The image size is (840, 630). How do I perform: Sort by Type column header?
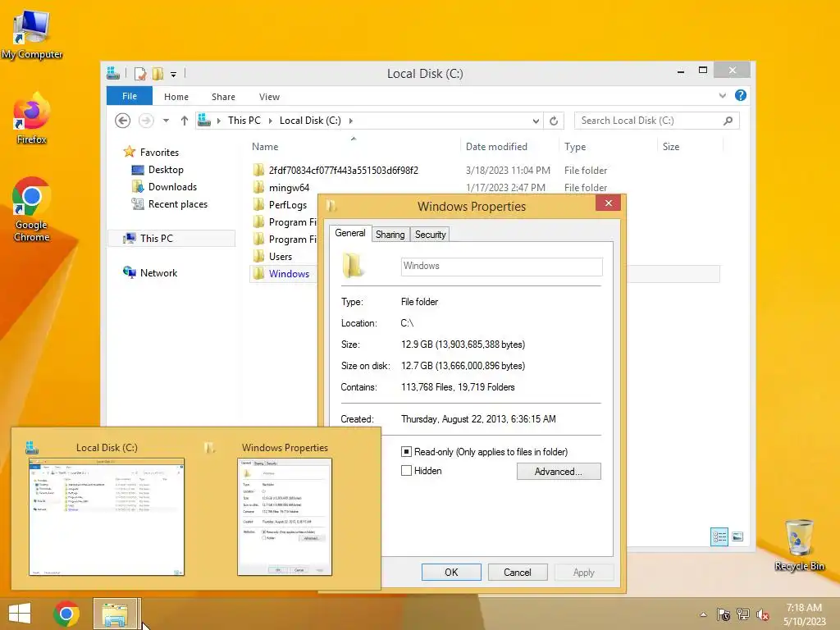pos(608,146)
